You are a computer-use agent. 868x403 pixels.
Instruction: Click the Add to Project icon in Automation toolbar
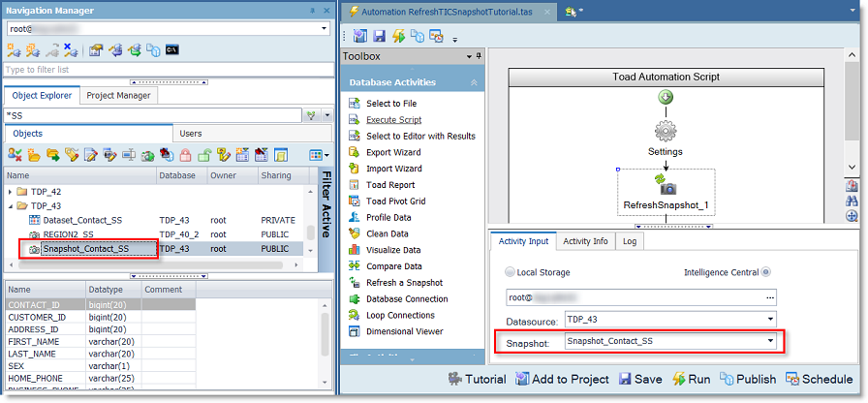pyautogui.click(x=360, y=36)
